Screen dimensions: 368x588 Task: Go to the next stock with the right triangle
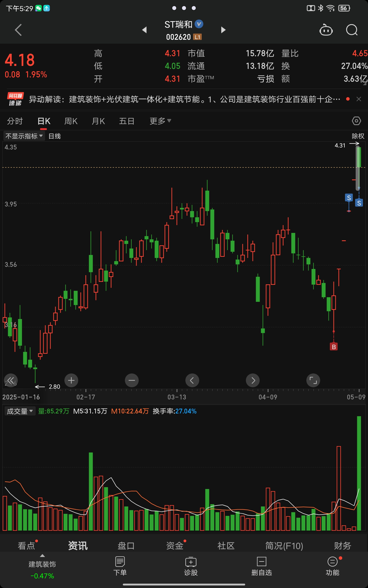223,30
